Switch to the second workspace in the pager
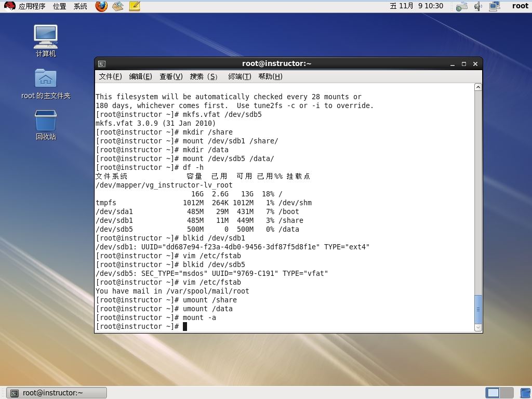Image resolution: width=532 pixels, height=399 pixels. (x=507, y=393)
